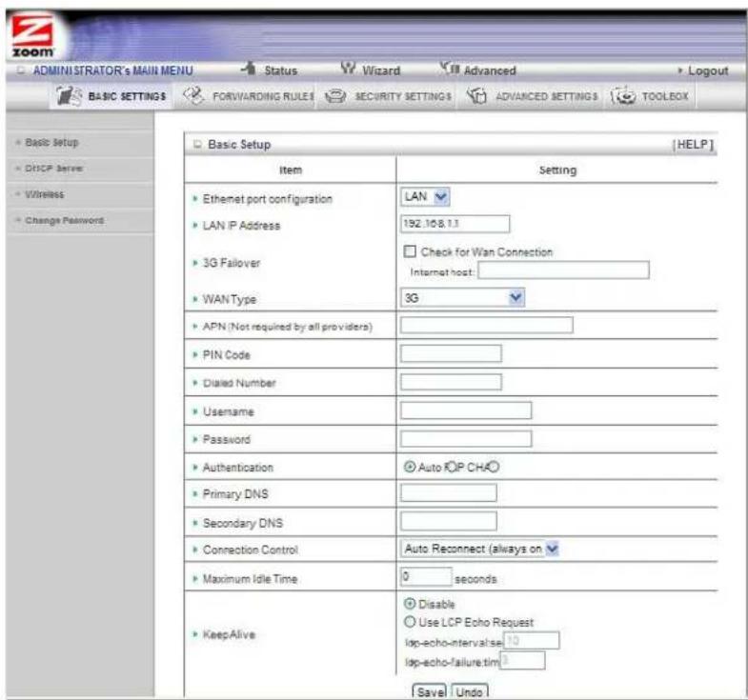Select the Basic Settings tab

point(127,96)
